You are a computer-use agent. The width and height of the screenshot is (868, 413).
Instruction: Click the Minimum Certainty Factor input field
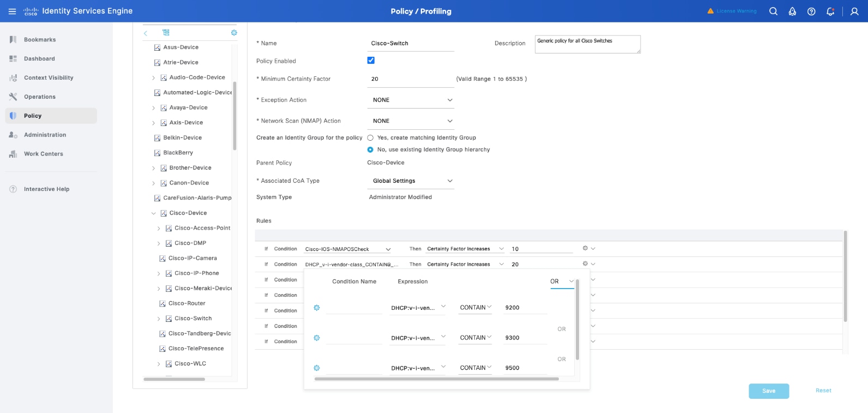click(411, 79)
